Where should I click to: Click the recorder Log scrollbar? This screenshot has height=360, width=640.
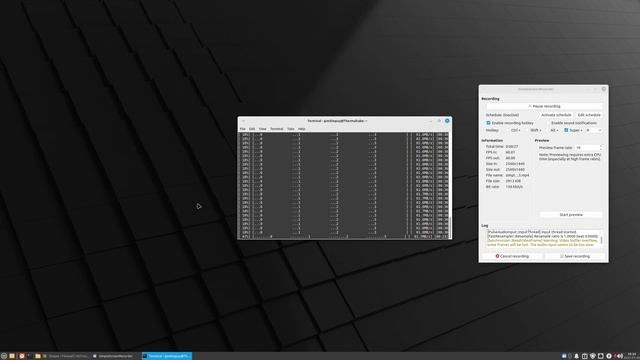601,239
